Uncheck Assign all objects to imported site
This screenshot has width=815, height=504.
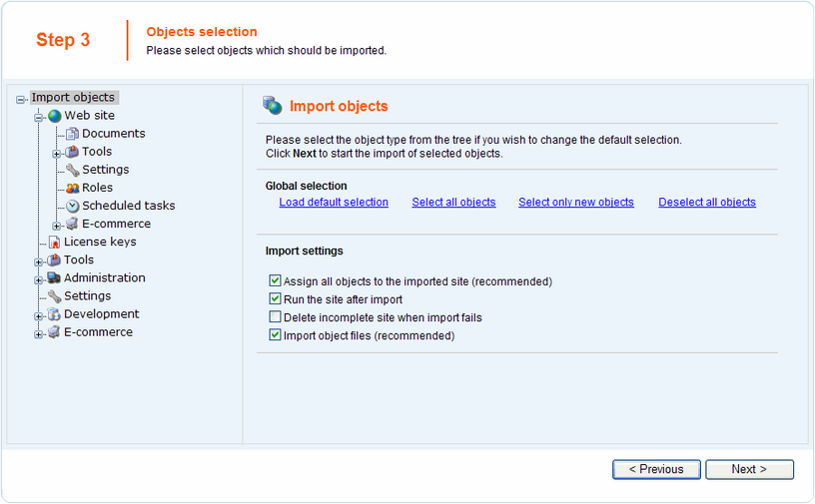(276, 281)
